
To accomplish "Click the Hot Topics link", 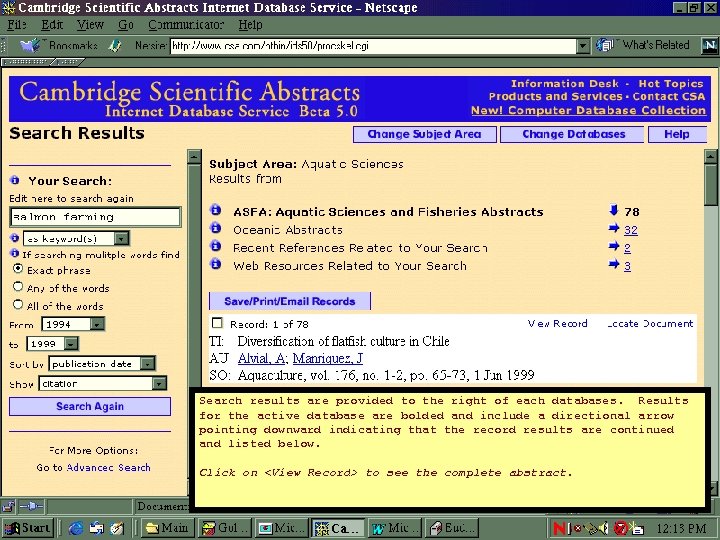I will tap(671, 84).
